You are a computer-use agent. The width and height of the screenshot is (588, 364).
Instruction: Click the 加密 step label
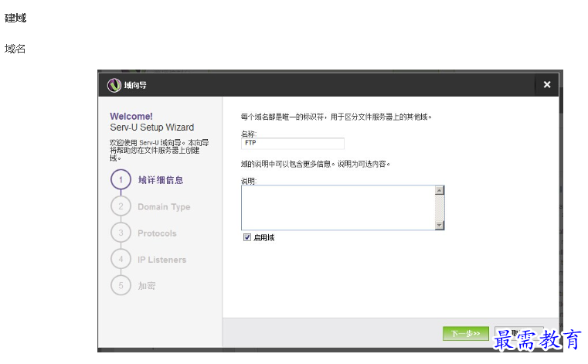pyautogui.click(x=147, y=286)
